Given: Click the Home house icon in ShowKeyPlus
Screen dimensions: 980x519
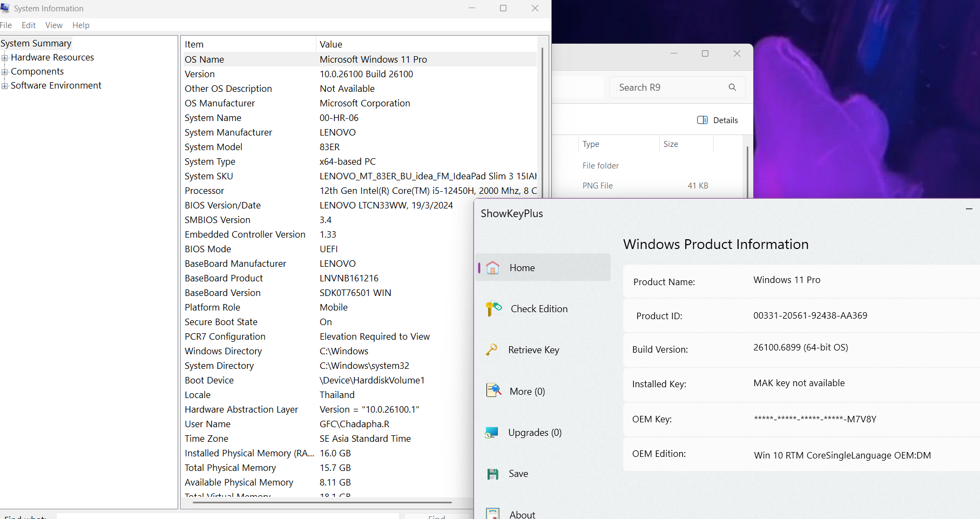Looking at the screenshot, I should [x=492, y=268].
